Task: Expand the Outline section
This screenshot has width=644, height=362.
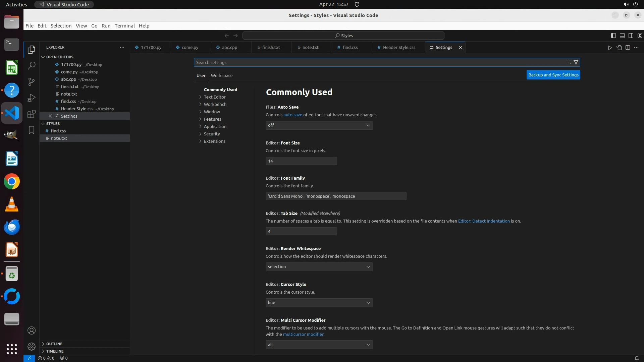Action: click(x=54, y=344)
